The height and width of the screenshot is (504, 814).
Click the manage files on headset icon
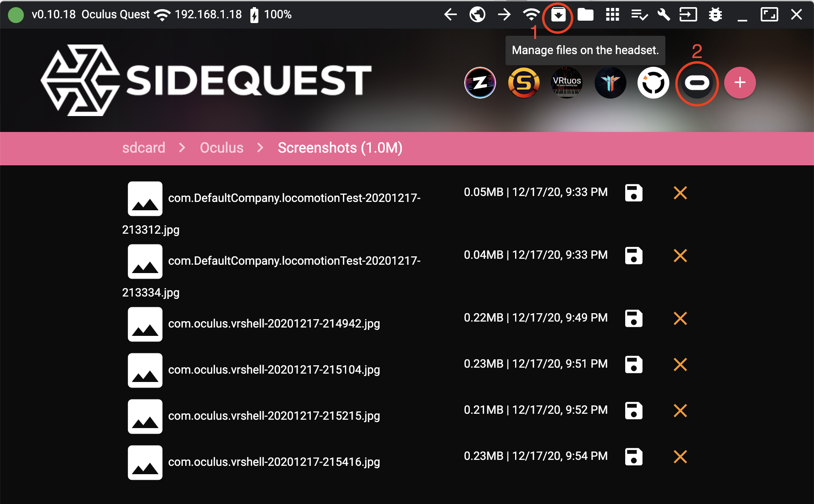point(558,15)
